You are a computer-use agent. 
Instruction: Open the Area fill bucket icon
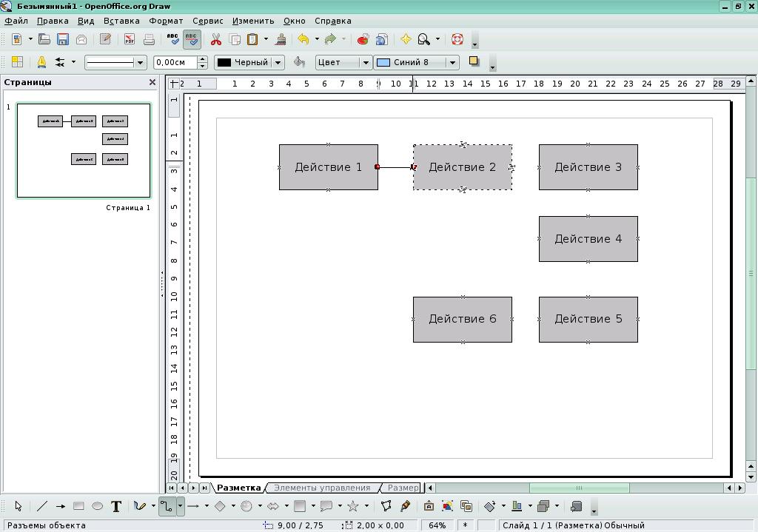tap(299, 62)
